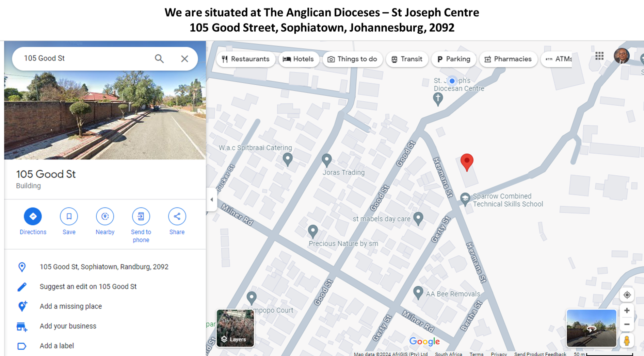Collapse the side panel arrow
This screenshot has width=644, height=356.
[x=212, y=200]
